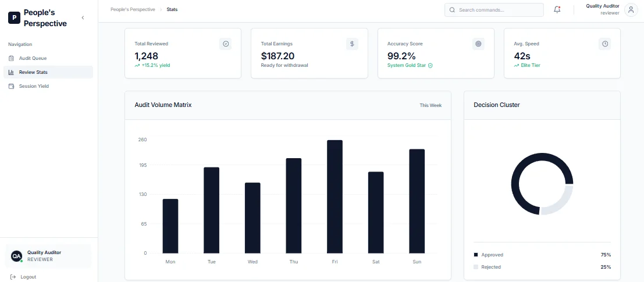Click the QA avatar badge in sidebar
The image size is (644, 282).
16,256
